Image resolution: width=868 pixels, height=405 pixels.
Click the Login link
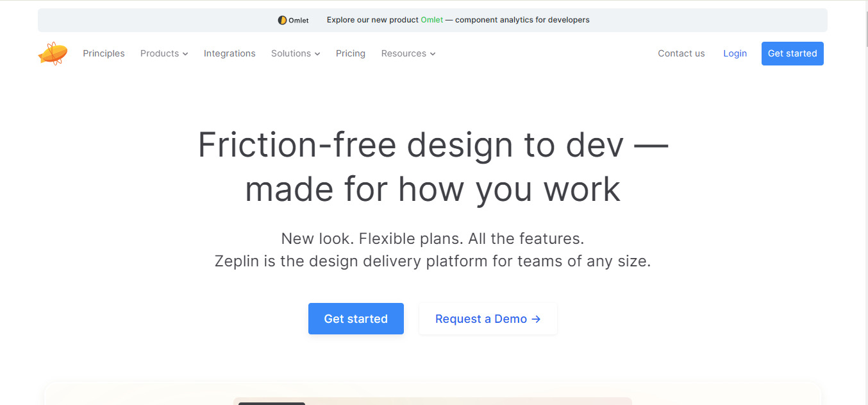[x=735, y=53]
